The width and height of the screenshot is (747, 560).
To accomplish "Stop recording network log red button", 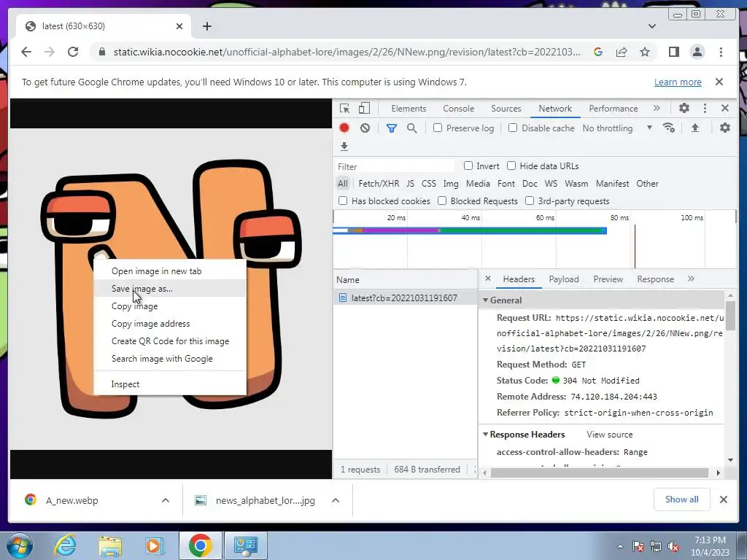I will coord(344,128).
